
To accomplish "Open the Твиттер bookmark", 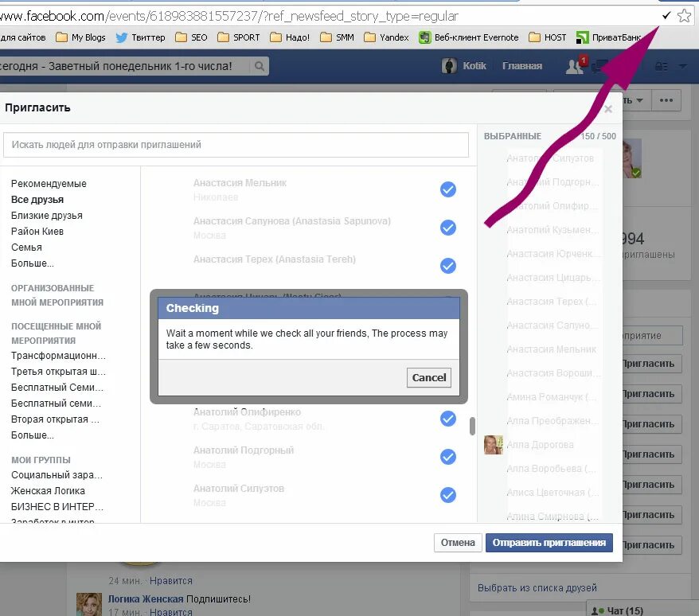I will point(140,37).
